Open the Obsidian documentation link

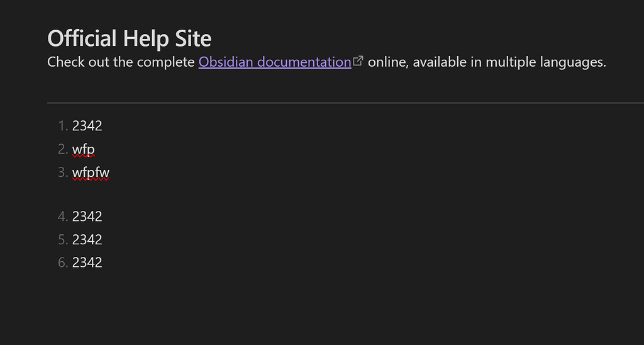[274, 62]
